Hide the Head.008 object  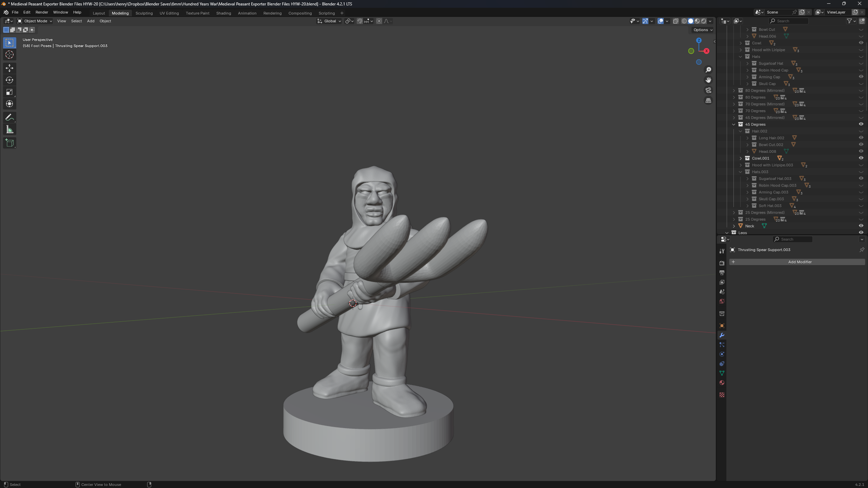[861, 151]
